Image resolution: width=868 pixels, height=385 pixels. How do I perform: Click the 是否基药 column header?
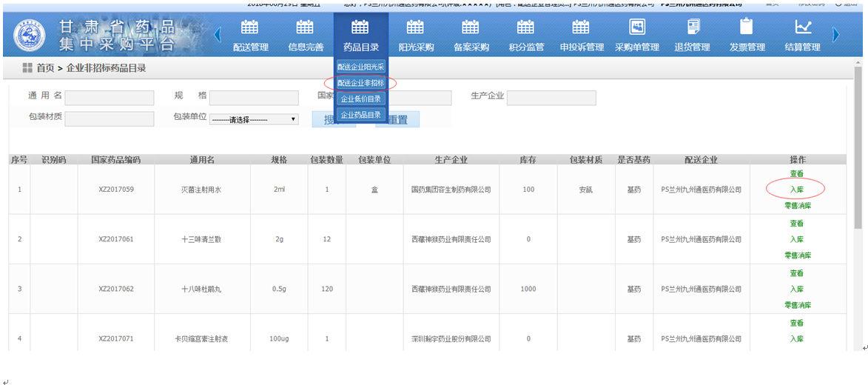click(x=634, y=159)
